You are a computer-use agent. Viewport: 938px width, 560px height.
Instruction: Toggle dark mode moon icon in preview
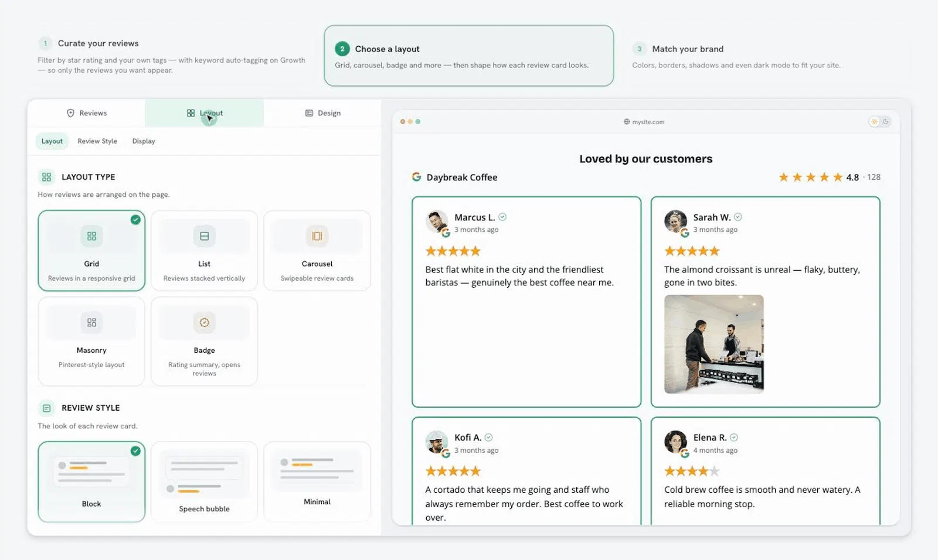(x=886, y=122)
